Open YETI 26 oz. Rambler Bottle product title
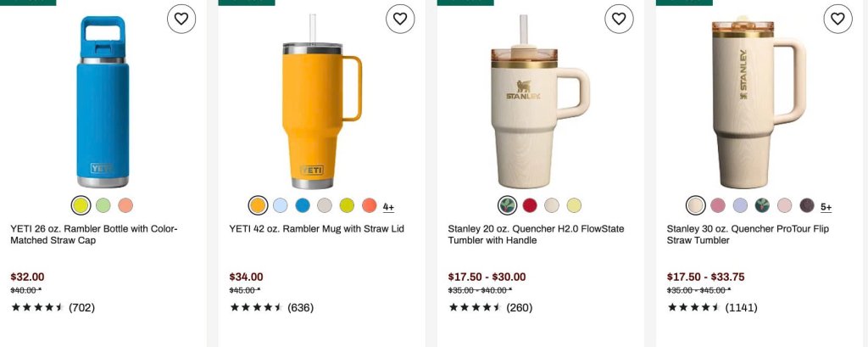The width and height of the screenshot is (868, 347). (93, 234)
